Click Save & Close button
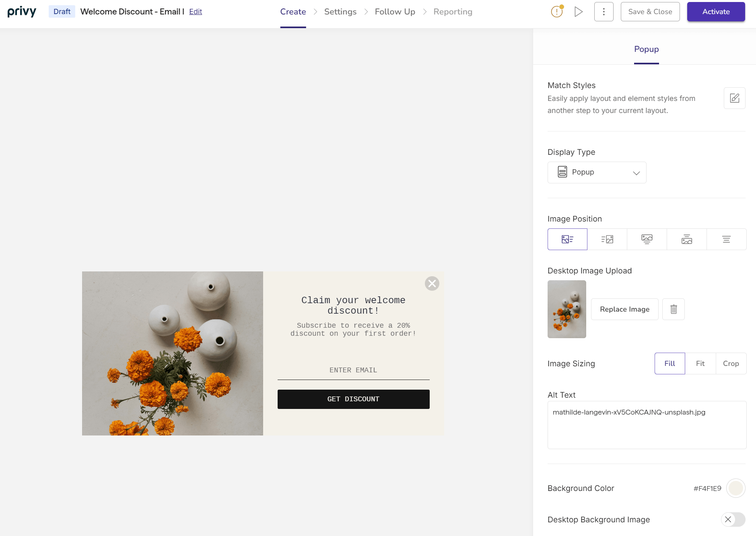The image size is (756, 536). [650, 12]
